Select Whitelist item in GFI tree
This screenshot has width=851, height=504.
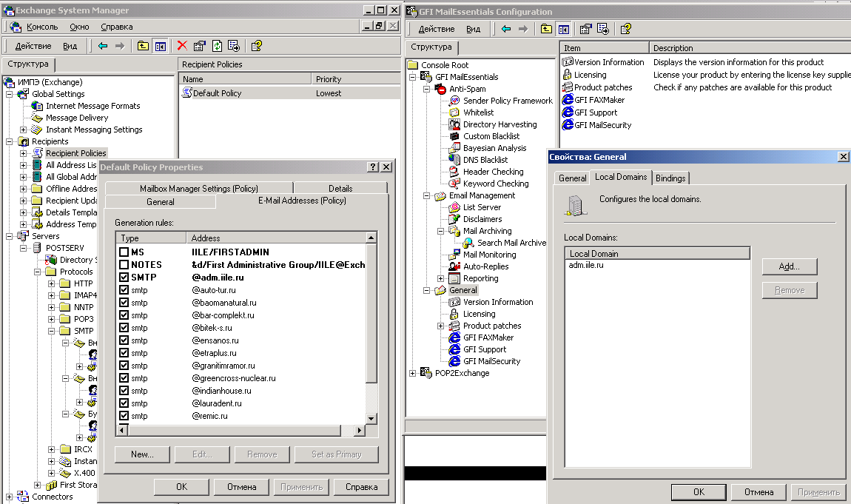[478, 112]
